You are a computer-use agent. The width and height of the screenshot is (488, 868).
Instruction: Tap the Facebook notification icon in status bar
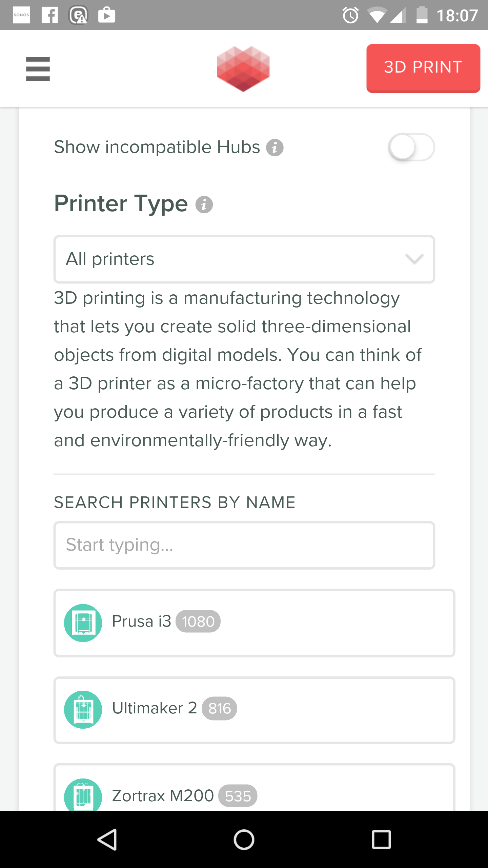point(50,15)
